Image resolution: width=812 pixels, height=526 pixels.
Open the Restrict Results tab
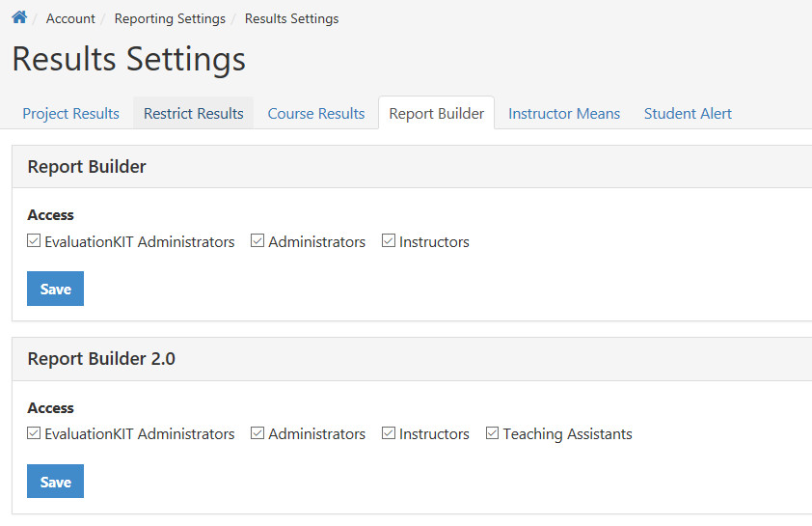[x=193, y=114]
